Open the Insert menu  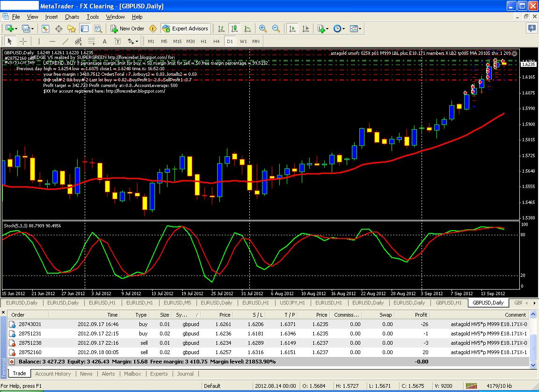[51, 17]
